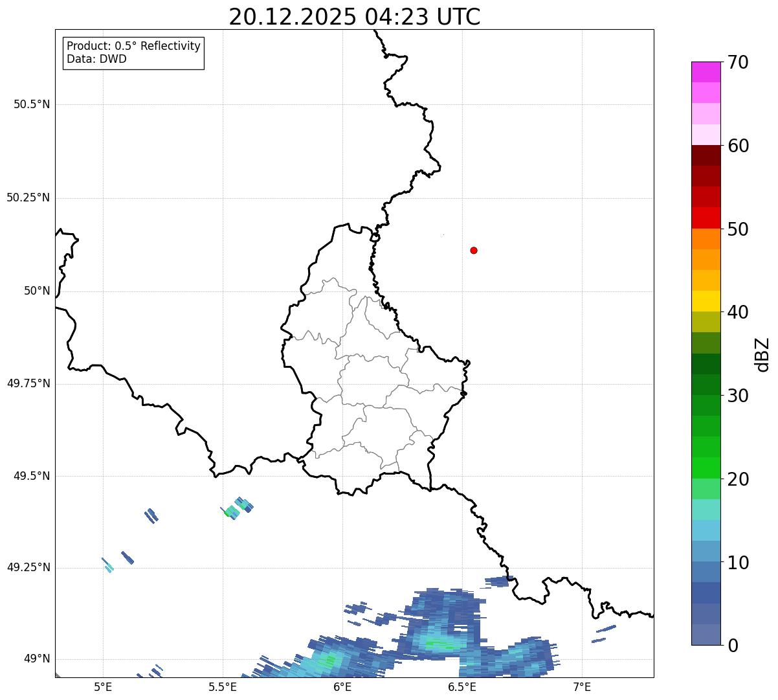
Task: Click the 6°E longitude label
Action: coord(342,687)
